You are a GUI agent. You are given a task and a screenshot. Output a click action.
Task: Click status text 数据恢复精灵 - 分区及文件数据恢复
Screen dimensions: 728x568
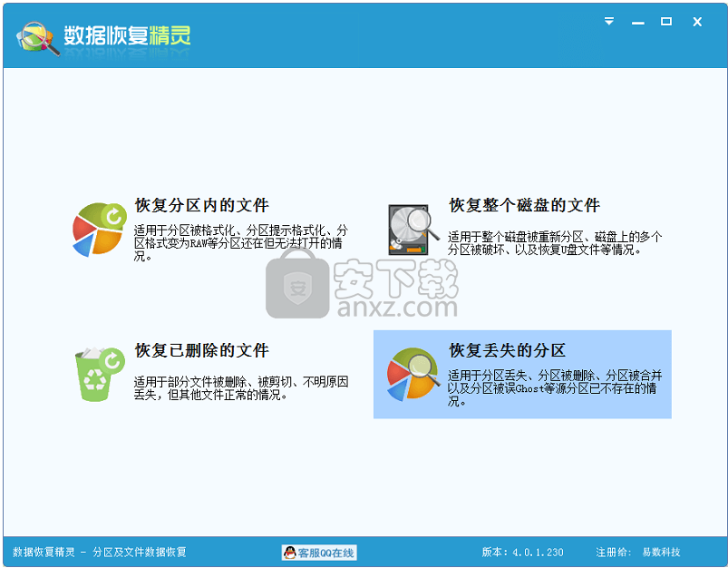pos(100,553)
